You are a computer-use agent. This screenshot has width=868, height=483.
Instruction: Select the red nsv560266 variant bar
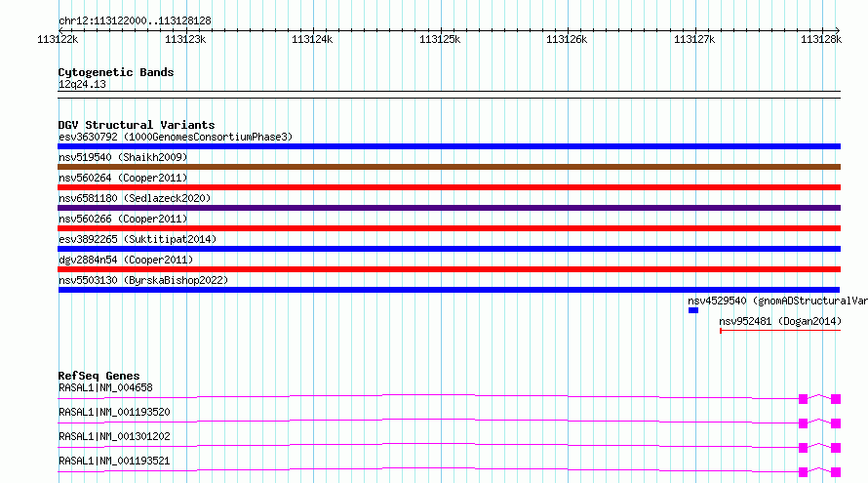[449, 228]
